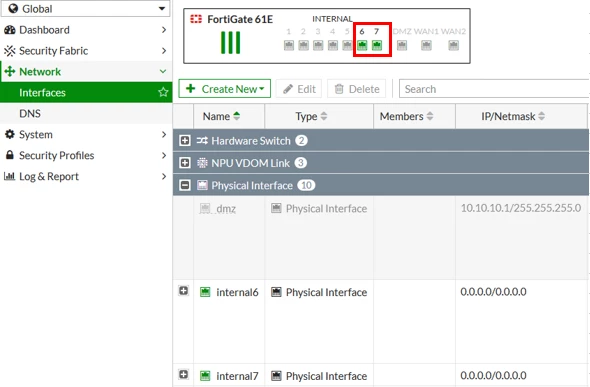This screenshot has width=590, height=387.
Task: Click the internal6 green port icon
Action: (205, 292)
